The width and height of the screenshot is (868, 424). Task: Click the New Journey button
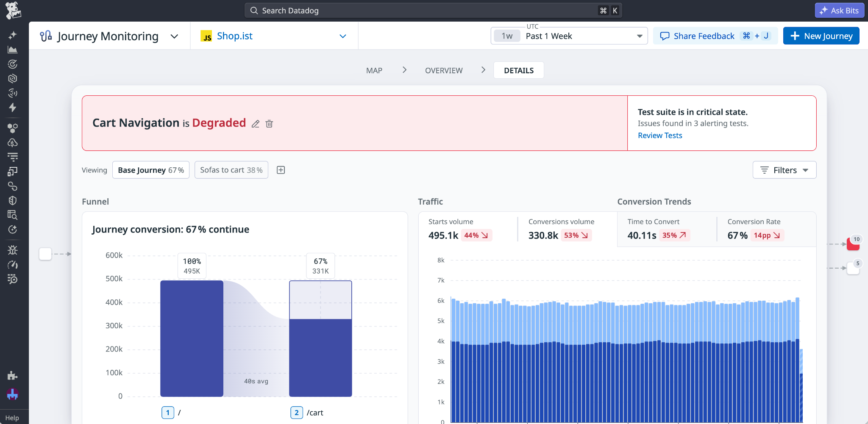tap(821, 36)
